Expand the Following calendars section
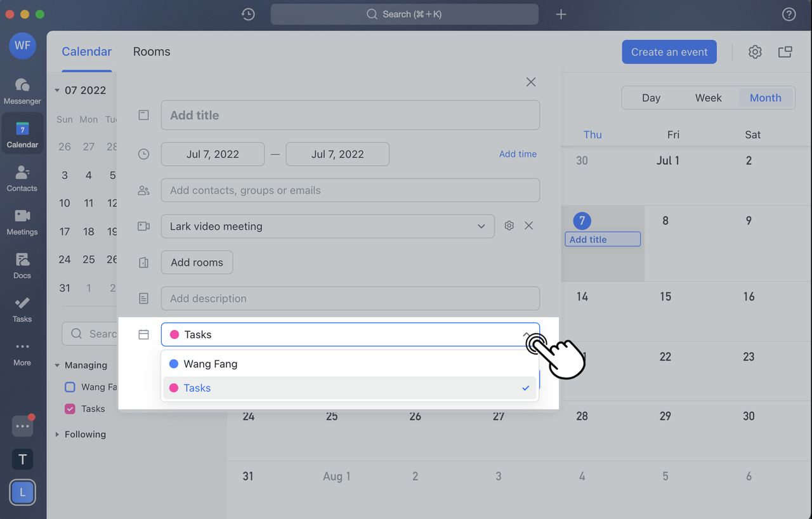This screenshot has height=519, width=812. (57, 435)
